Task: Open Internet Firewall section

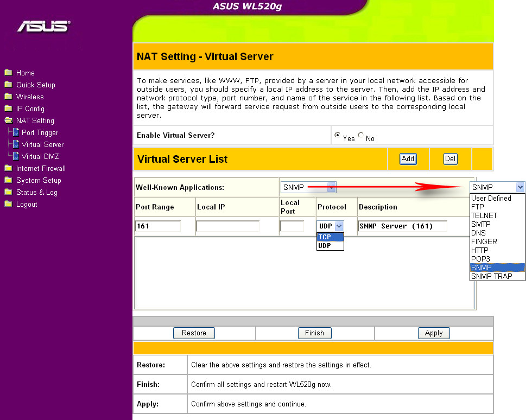Action: (41, 168)
